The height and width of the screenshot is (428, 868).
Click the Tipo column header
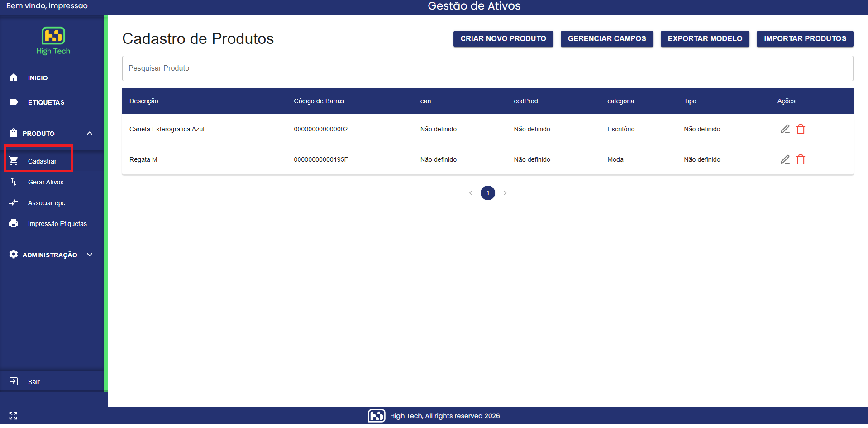tap(690, 101)
